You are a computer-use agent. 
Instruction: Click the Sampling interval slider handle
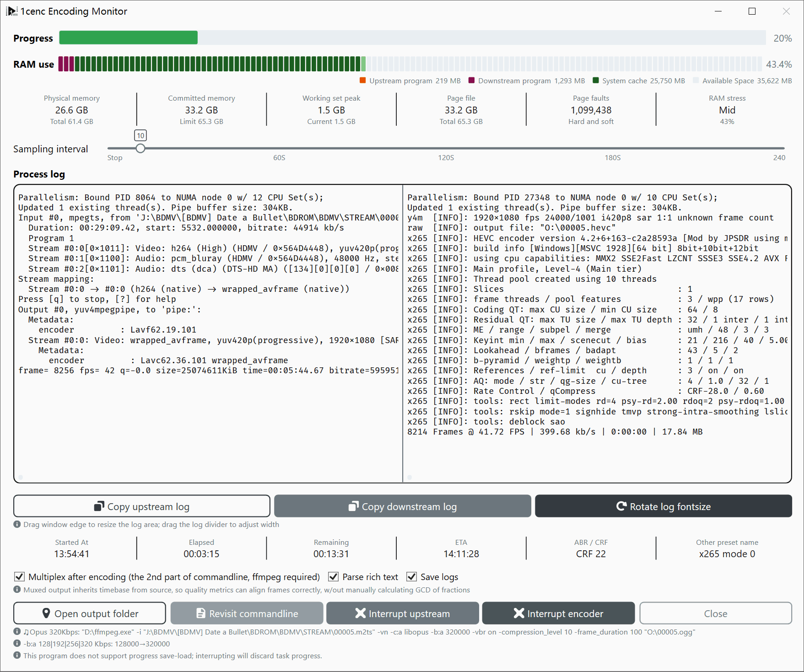[x=140, y=148]
